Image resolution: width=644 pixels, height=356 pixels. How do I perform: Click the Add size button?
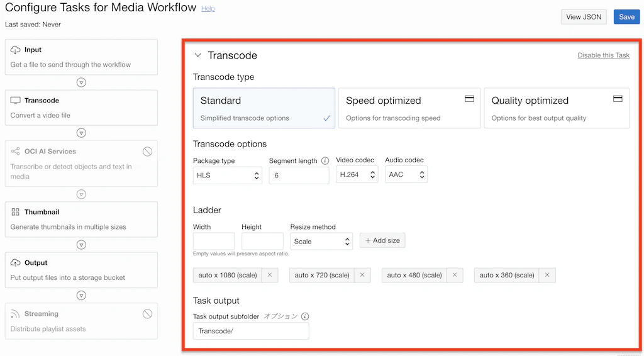[382, 241]
